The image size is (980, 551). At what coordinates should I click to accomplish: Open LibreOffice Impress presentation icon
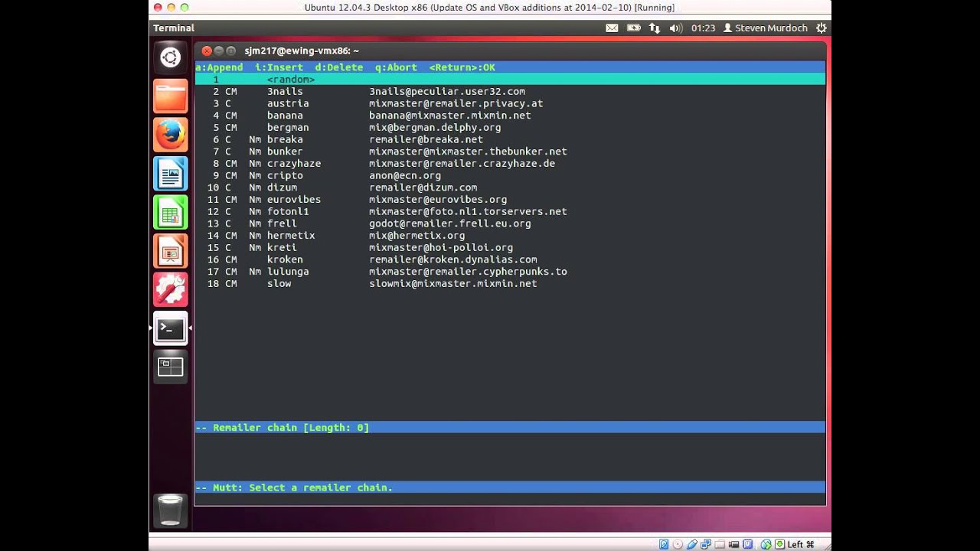point(170,251)
